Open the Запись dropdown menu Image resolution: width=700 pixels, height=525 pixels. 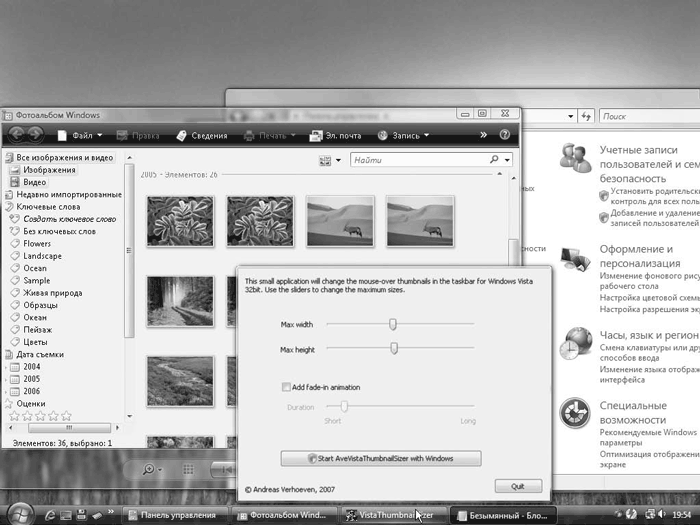(x=405, y=135)
